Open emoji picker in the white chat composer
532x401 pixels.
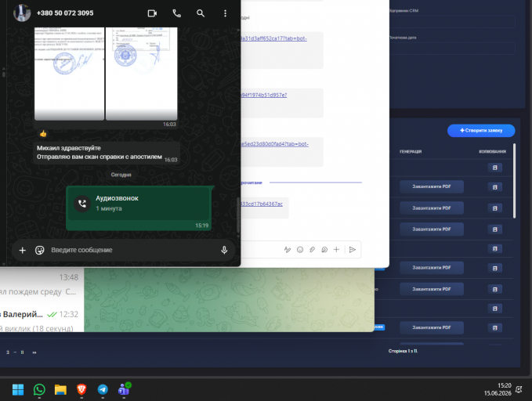(300, 250)
